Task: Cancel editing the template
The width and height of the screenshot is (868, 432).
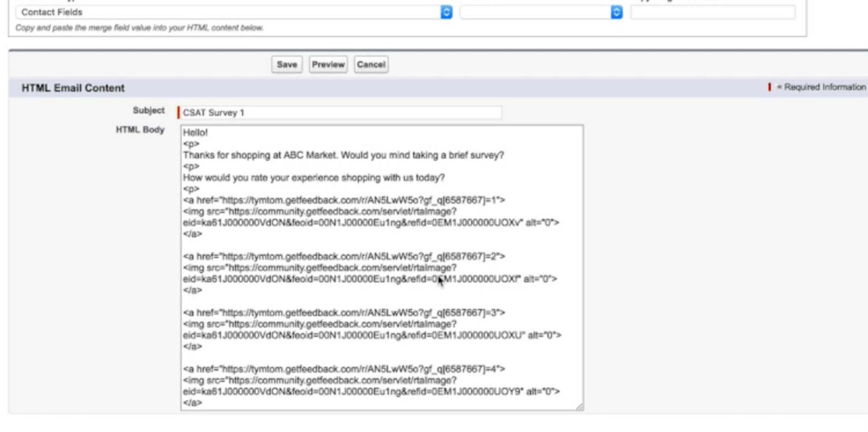Action: point(371,64)
